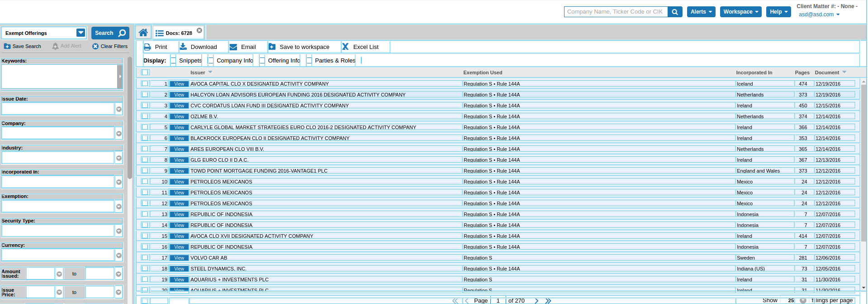Sort by Document date column arrow

[844, 72]
